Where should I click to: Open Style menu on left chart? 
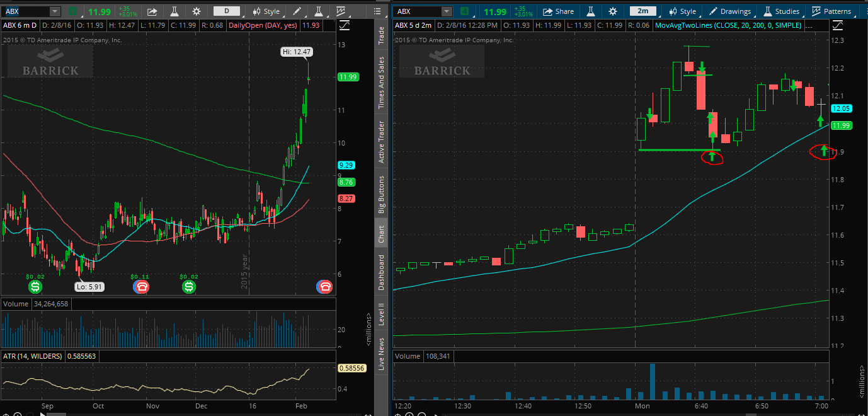[x=266, y=11]
